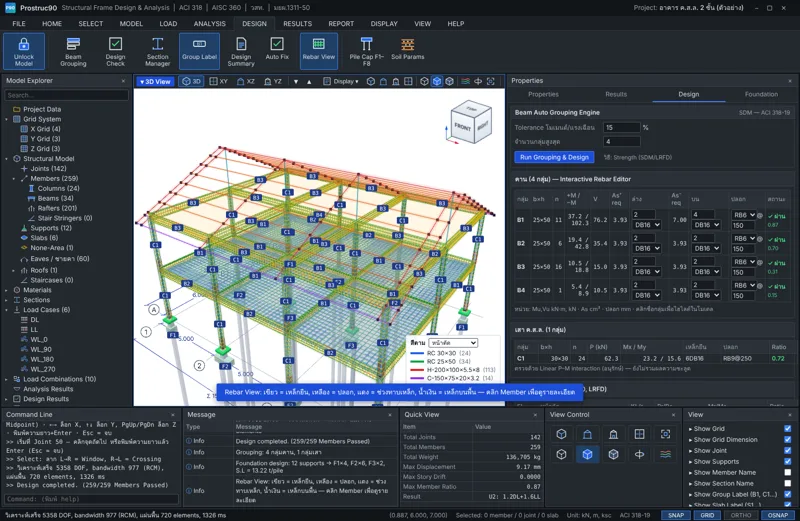The image size is (800, 521).
Task: Click blue RC 30×30 legend swatch
Action: pyautogui.click(x=417, y=353)
